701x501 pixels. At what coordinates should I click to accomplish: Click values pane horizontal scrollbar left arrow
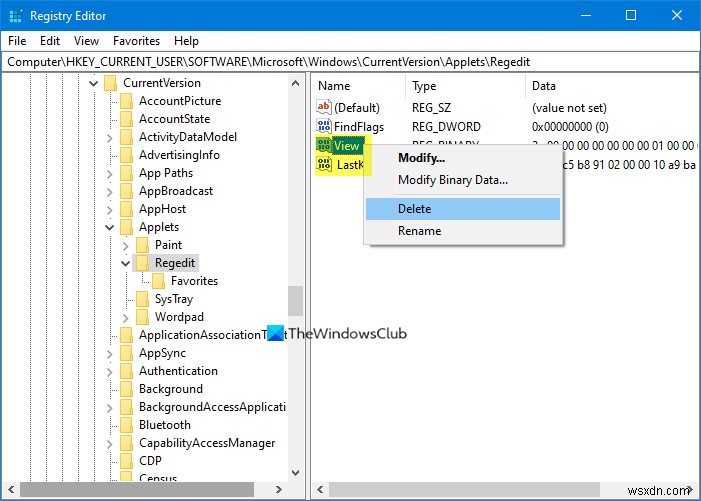click(x=320, y=489)
